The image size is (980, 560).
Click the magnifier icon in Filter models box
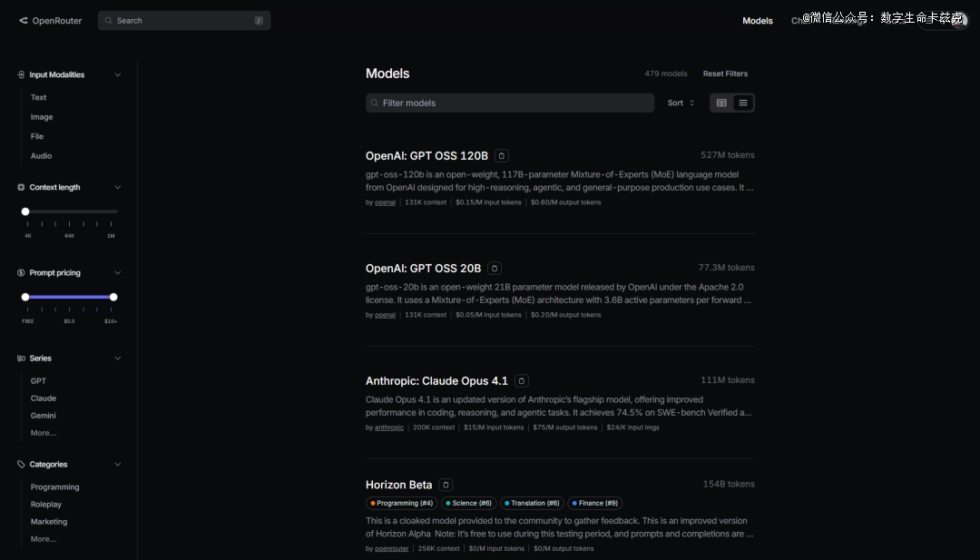pyautogui.click(x=375, y=103)
